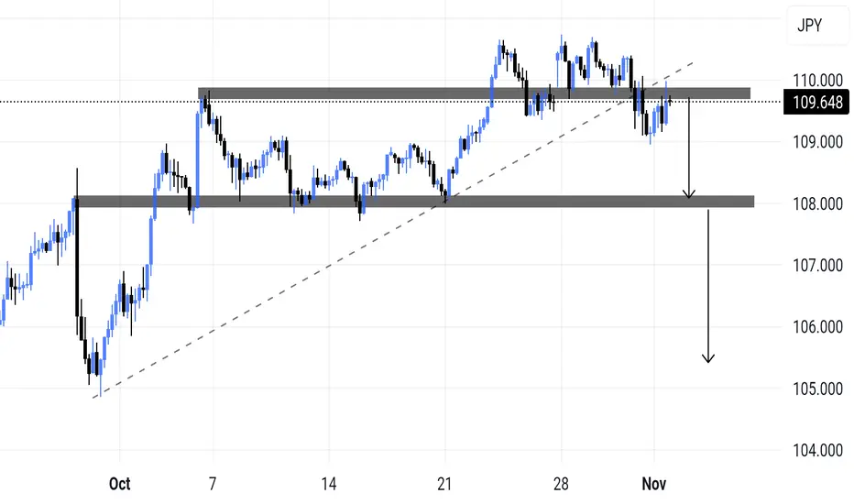Viewport: 854px width, 504px height.
Task: Select the dotted current price line
Action: coord(390,102)
